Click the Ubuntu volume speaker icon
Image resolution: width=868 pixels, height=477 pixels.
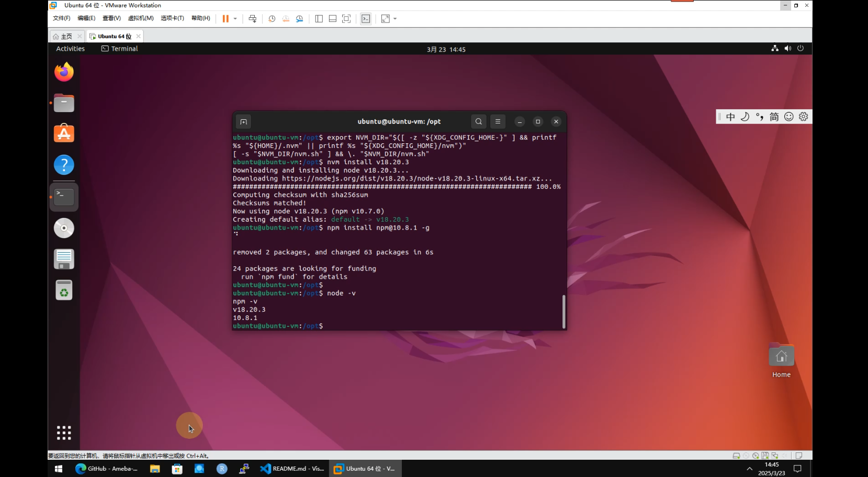pyautogui.click(x=788, y=48)
